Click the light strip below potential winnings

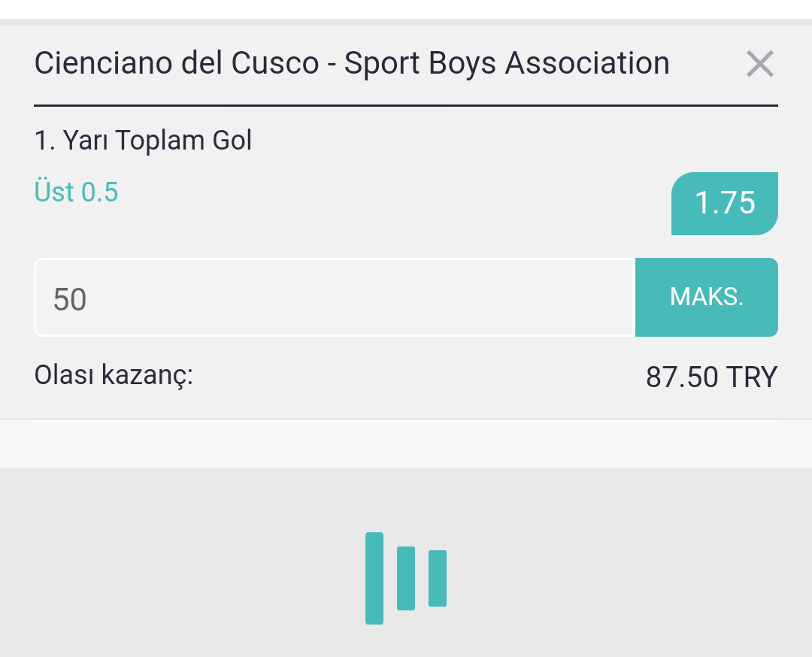[x=406, y=445]
